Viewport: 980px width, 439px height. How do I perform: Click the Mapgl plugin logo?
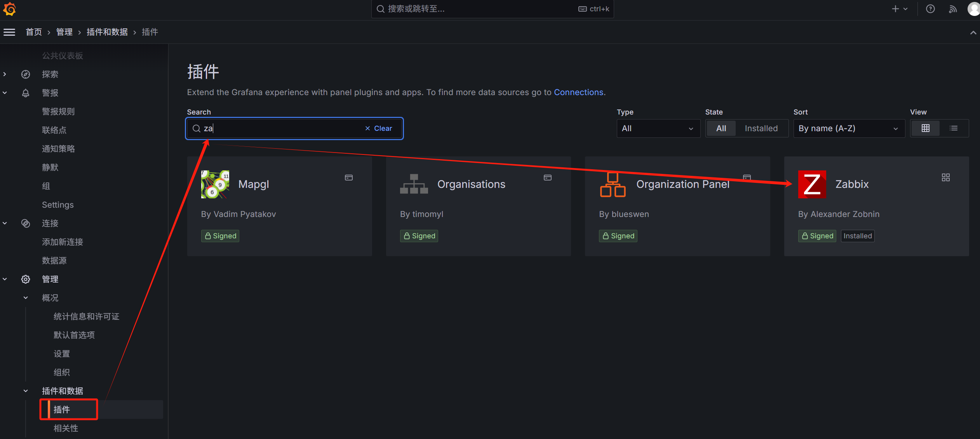[x=215, y=184]
